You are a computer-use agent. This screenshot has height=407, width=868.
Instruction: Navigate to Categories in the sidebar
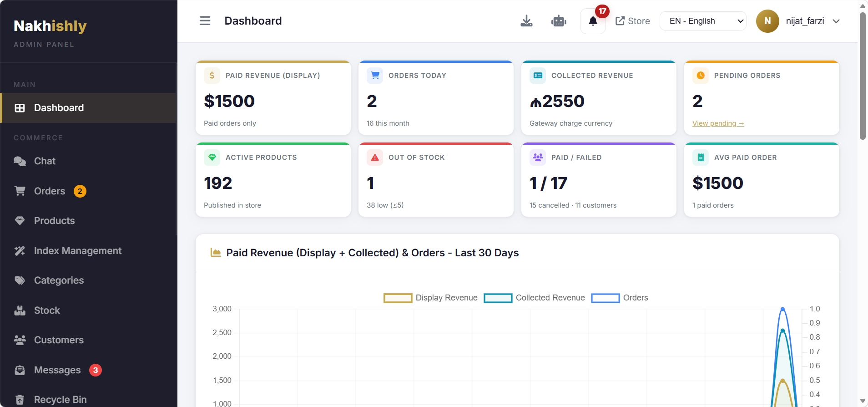point(89,280)
